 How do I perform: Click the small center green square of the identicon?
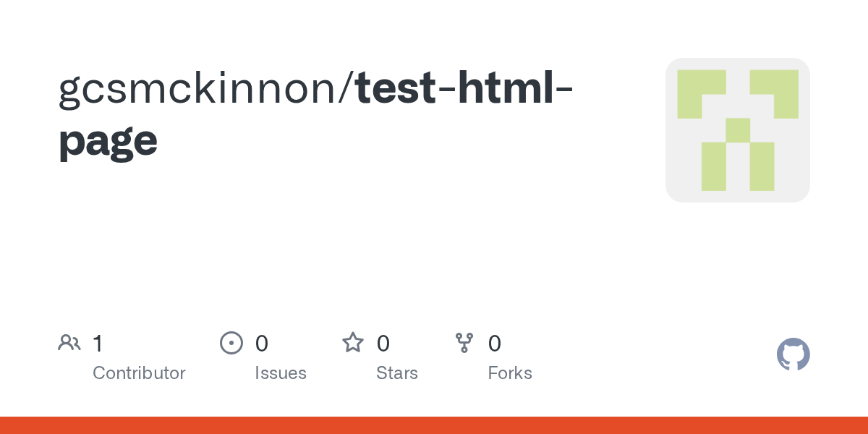[x=738, y=130]
